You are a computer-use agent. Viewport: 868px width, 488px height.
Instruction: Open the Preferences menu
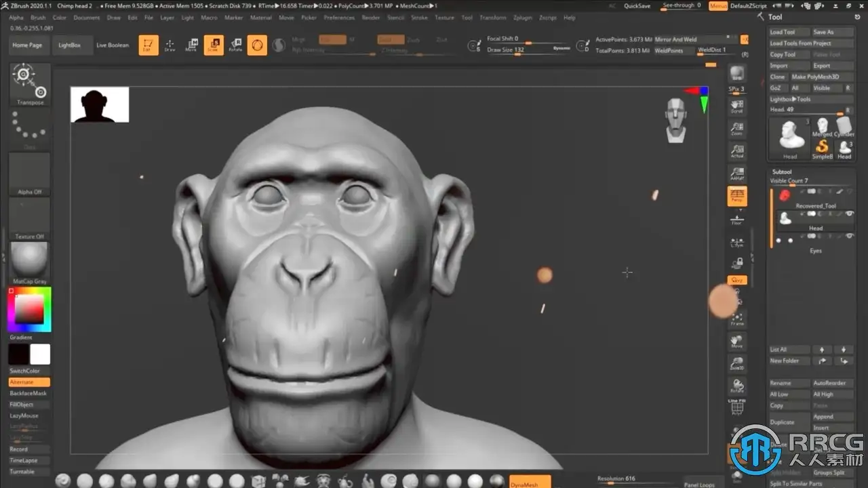pyautogui.click(x=339, y=18)
